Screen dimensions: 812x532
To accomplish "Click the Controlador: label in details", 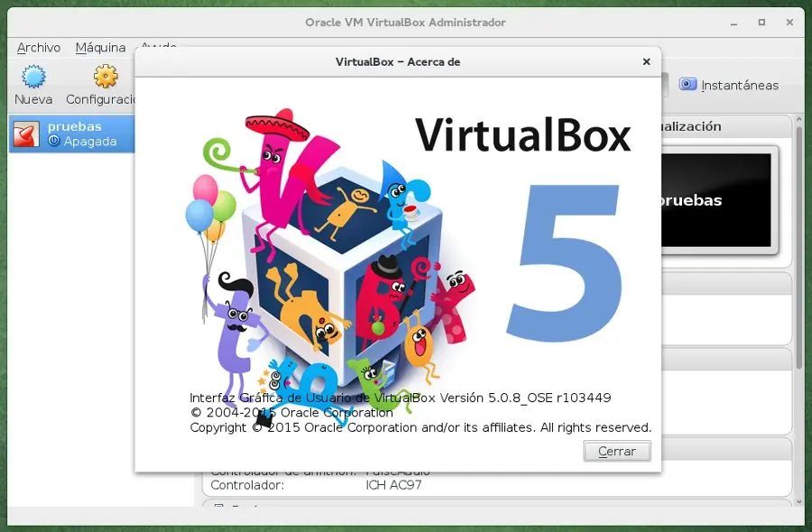I will (247, 485).
